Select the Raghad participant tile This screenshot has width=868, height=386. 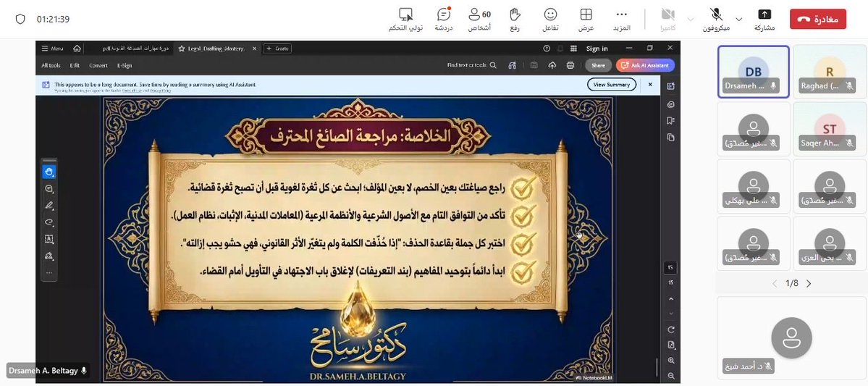[829, 72]
